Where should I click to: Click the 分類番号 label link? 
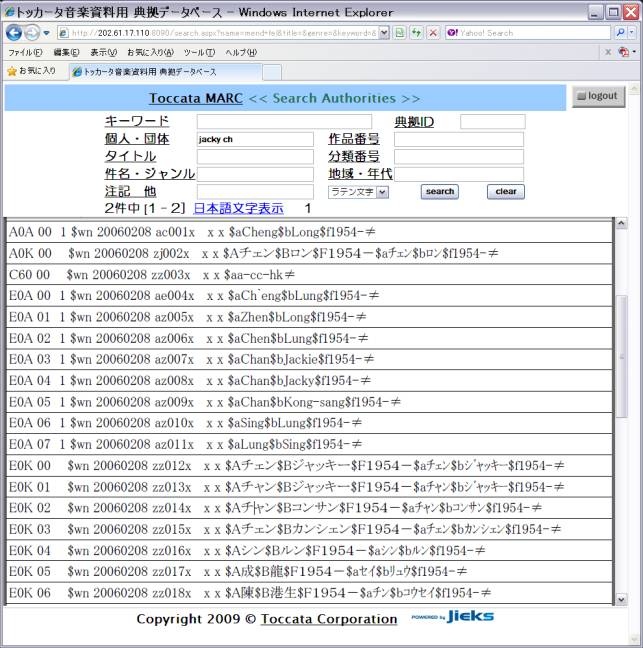pos(354,156)
